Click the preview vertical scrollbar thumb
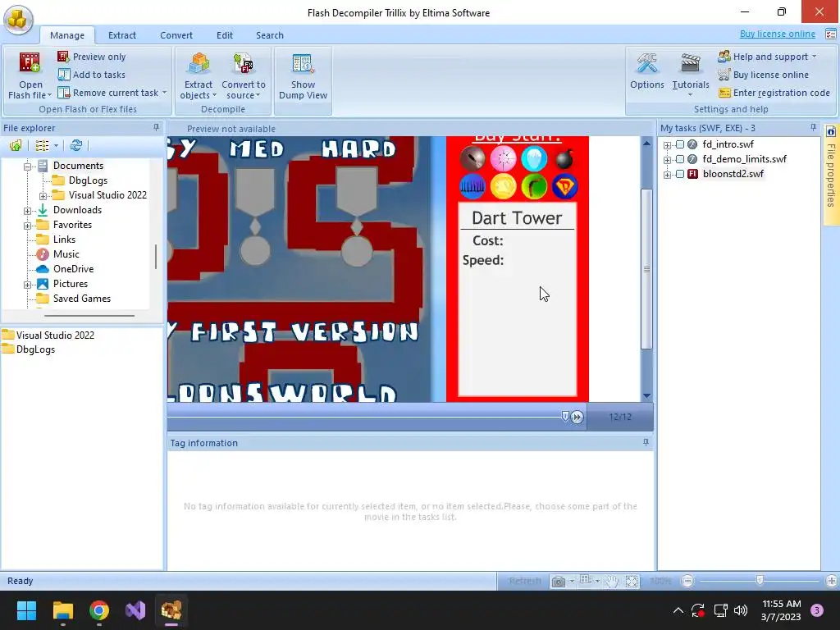 click(646, 269)
